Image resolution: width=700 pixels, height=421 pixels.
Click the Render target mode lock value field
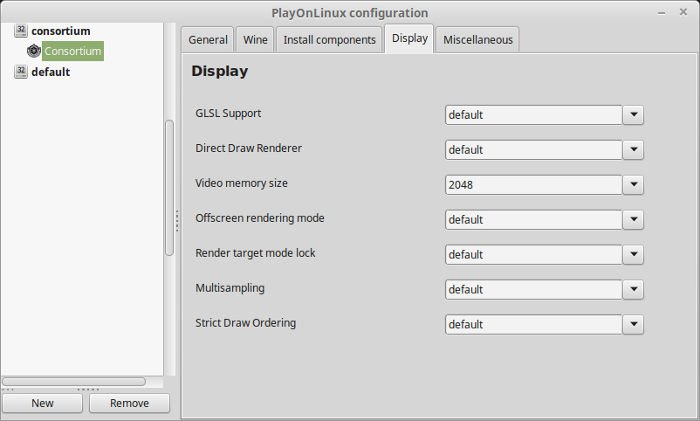(x=533, y=254)
